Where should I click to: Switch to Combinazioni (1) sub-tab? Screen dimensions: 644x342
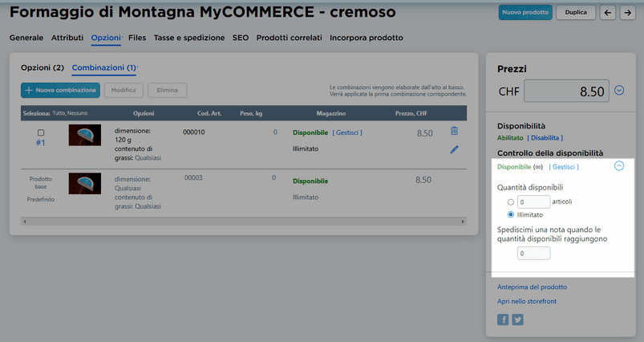pos(104,67)
